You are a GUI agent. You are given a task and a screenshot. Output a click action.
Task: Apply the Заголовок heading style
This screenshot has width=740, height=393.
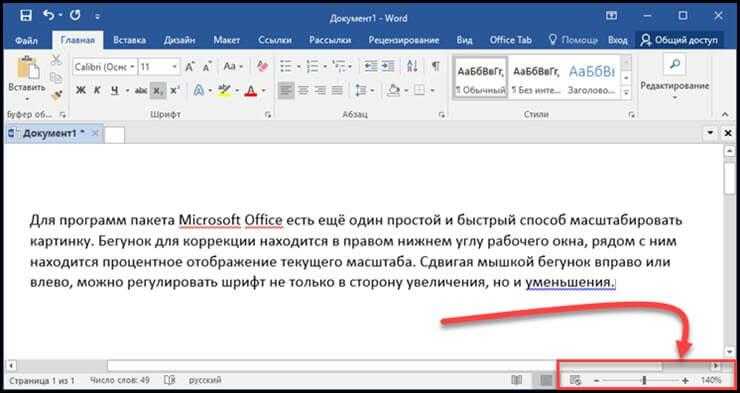(x=591, y=77)
